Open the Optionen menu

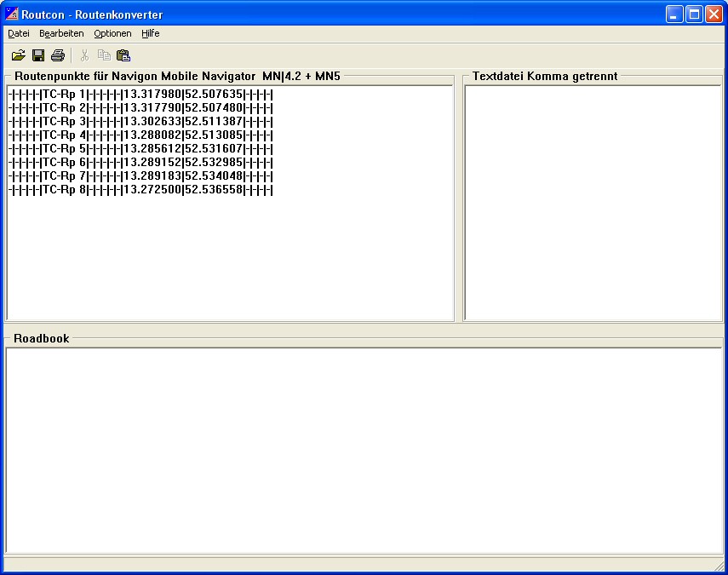pos(112,33)
